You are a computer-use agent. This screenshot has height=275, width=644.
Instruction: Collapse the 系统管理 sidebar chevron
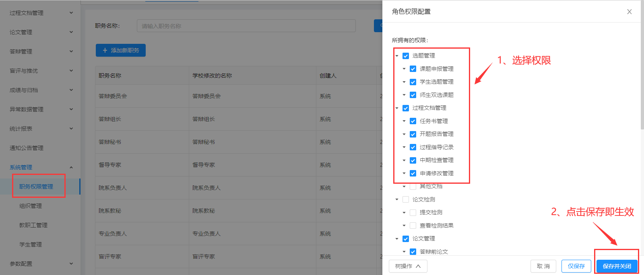[x=71, y=167]
